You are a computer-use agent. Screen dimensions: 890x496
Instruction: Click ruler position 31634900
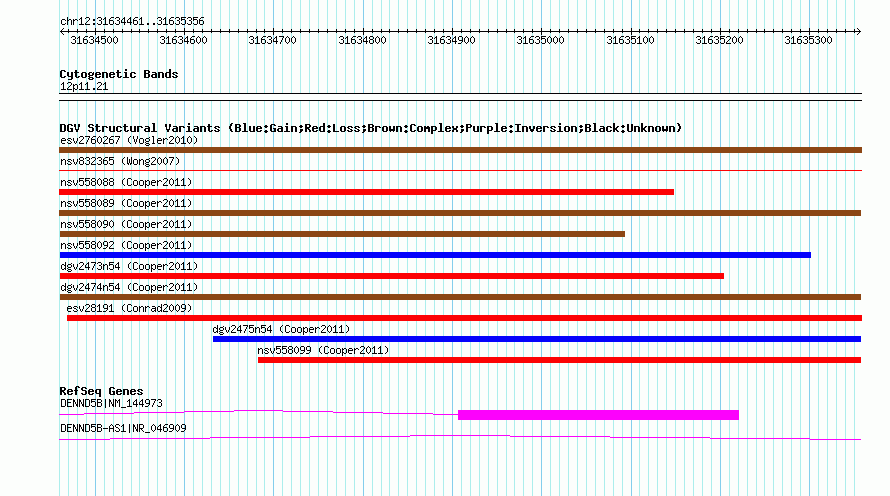pos(451,40)
